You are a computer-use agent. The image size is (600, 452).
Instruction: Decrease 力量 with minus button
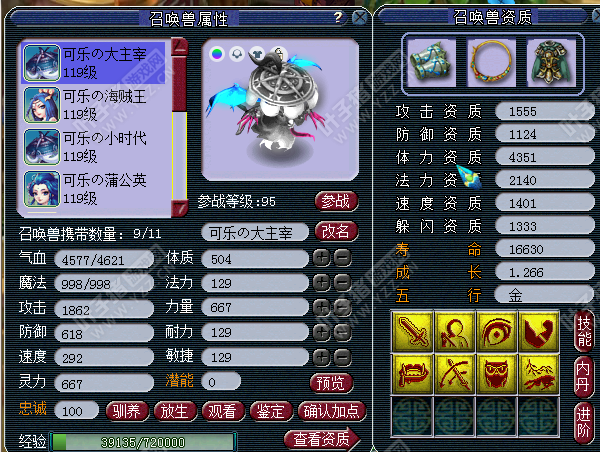pos(342,307)
